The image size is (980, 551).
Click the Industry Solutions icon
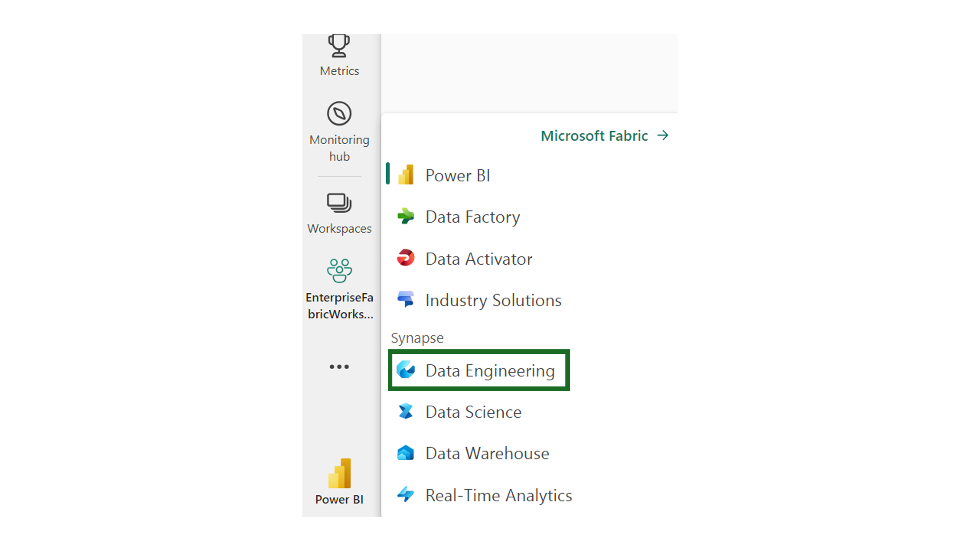407,299
